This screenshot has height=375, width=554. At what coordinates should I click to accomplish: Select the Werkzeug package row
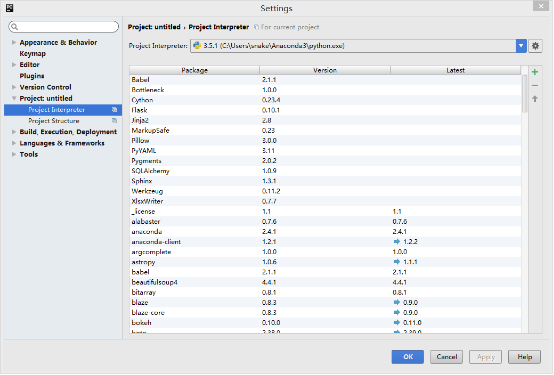pyautogui.click(x=325, y=191)
